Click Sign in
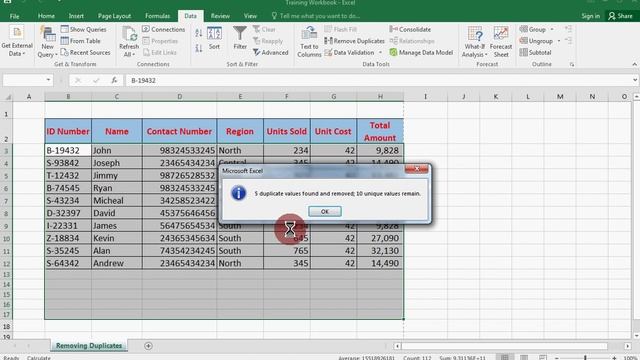 pos(591,16)
